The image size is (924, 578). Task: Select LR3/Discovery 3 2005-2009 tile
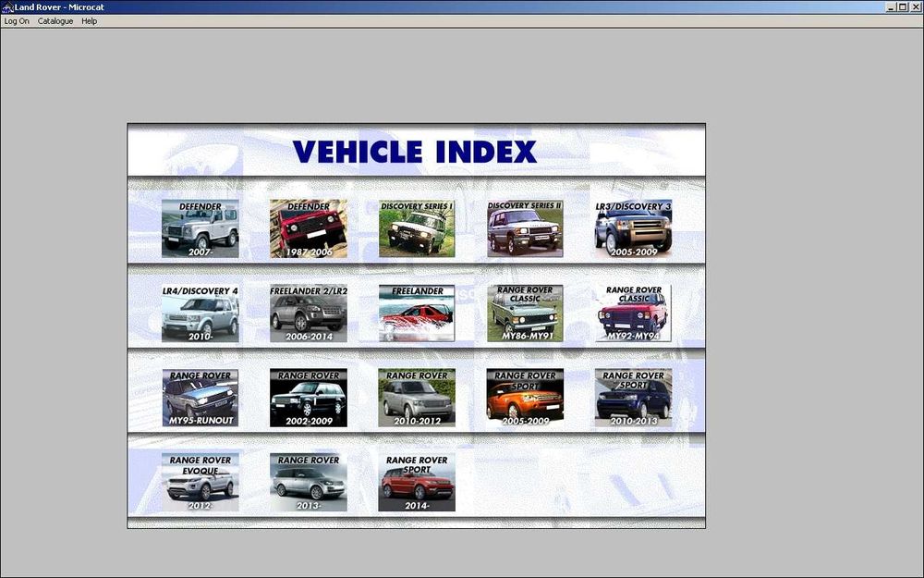coord(634,228)
